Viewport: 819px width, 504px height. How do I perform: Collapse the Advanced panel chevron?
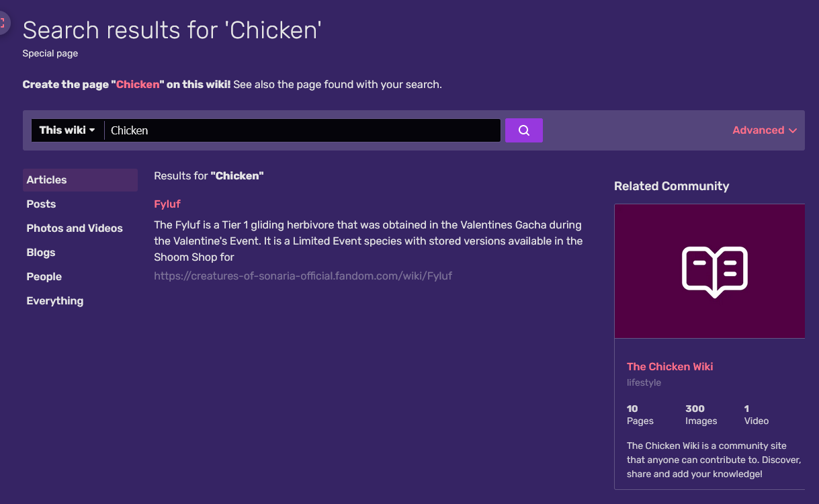793,130
